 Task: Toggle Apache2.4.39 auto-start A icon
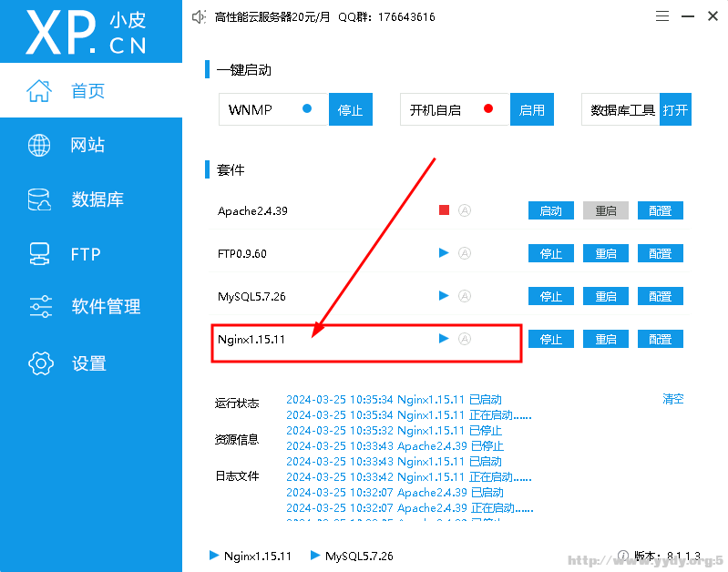point(465,210)
